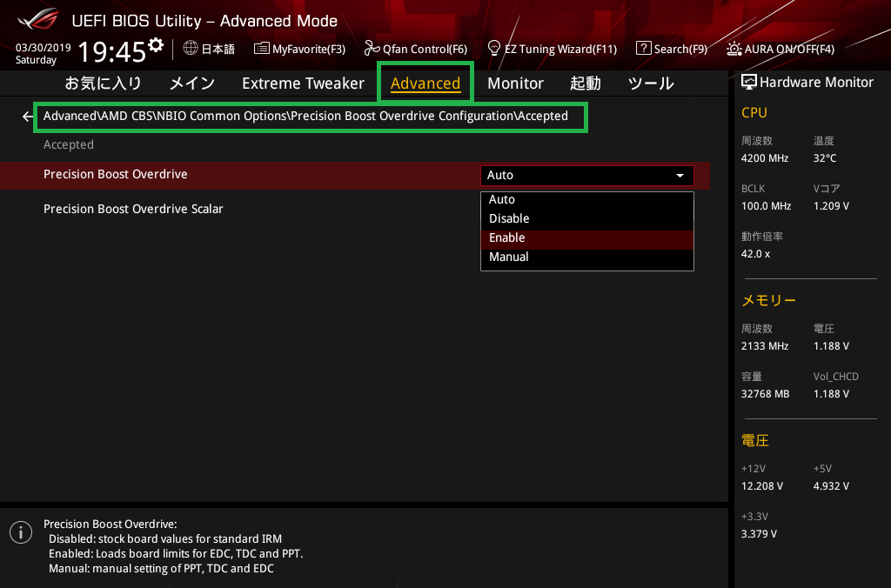
Task: Switch to 起動 tab
Action: click(586, 84)
